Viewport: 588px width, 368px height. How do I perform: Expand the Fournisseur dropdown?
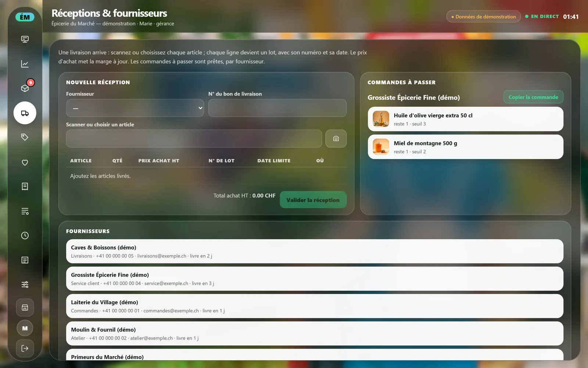(135, 108)
